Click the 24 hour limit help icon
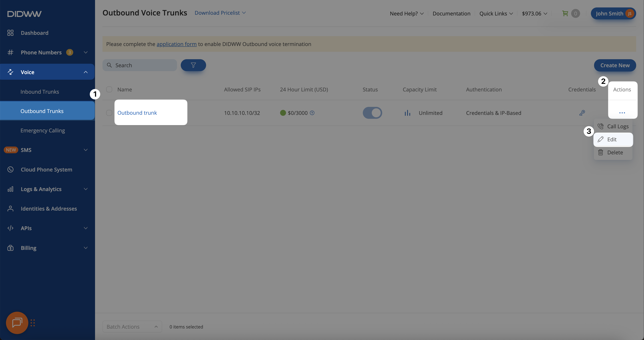Image resolution: width=644 pixels, height=340 pixels. [x=312, y=113]
